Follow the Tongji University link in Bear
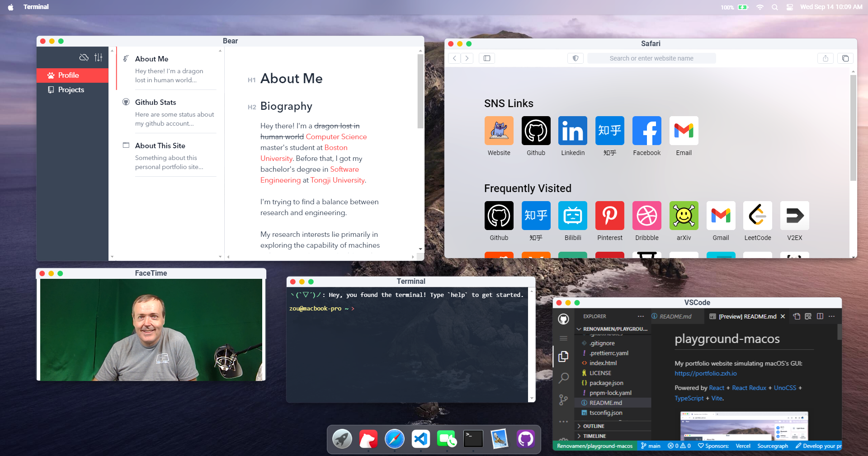This screenshot has width=868, height=456. click(x=337, y=180)
